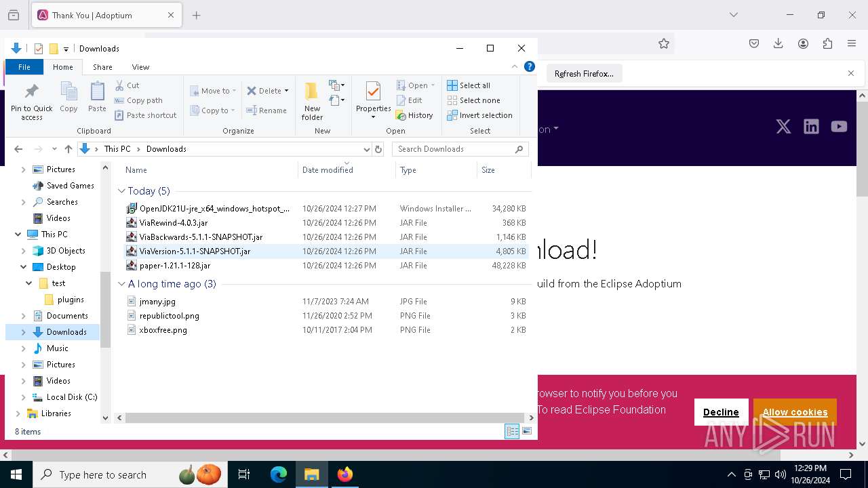Refresh the Downloads folder view
This screenshot has width=868, height=488.
(x=378, y=149)
